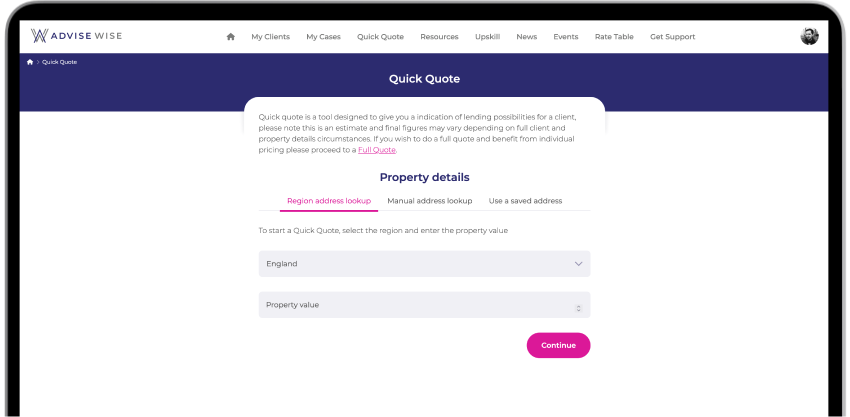Switch to Manual address lookup tab

429,201
